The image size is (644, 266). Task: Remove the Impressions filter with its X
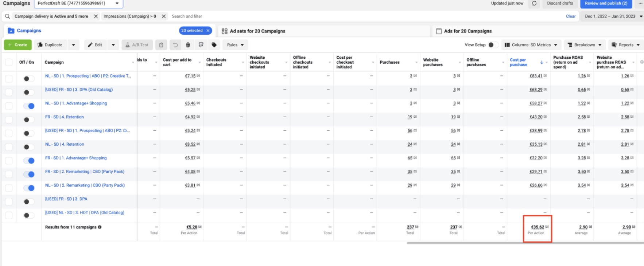pyautogui.click(x=164, y=16)
